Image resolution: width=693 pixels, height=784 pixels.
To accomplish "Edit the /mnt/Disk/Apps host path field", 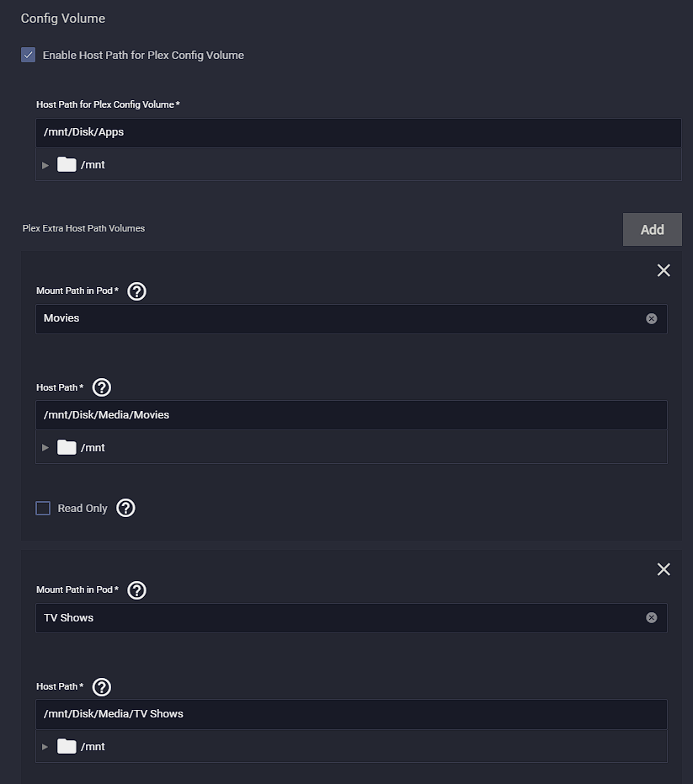I will coord(359,132).
